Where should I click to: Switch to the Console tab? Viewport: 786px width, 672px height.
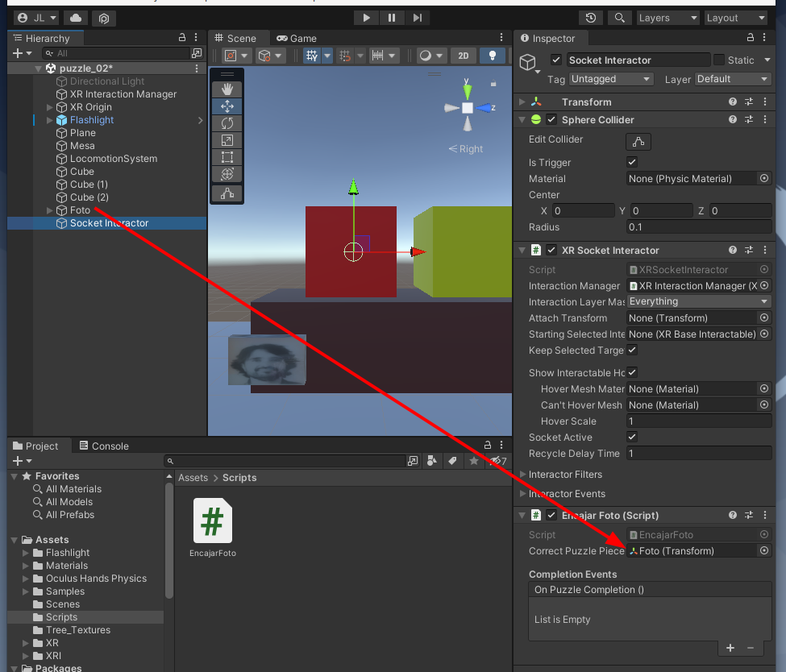click(x=105, y=446)
